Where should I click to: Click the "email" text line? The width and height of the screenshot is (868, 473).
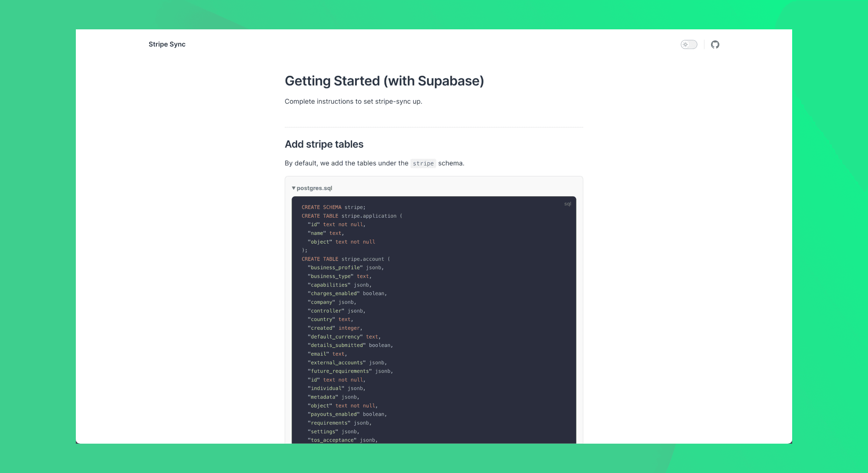coord(327,354)
